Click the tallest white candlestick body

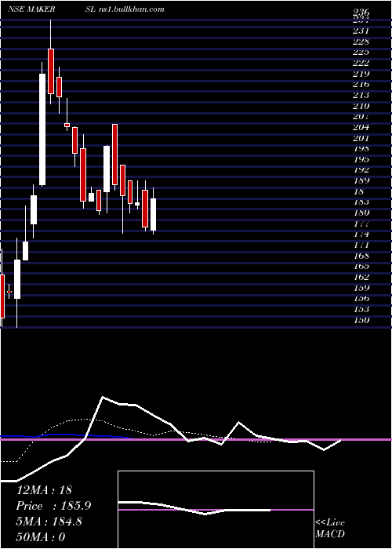click(42, 129)
